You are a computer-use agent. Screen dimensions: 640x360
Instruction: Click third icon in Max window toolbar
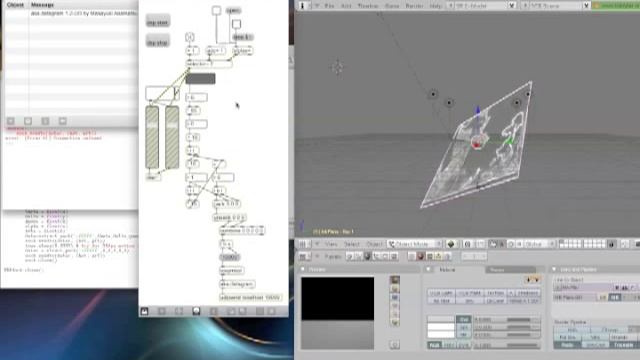pyautogui.click(x=45, y=121)
